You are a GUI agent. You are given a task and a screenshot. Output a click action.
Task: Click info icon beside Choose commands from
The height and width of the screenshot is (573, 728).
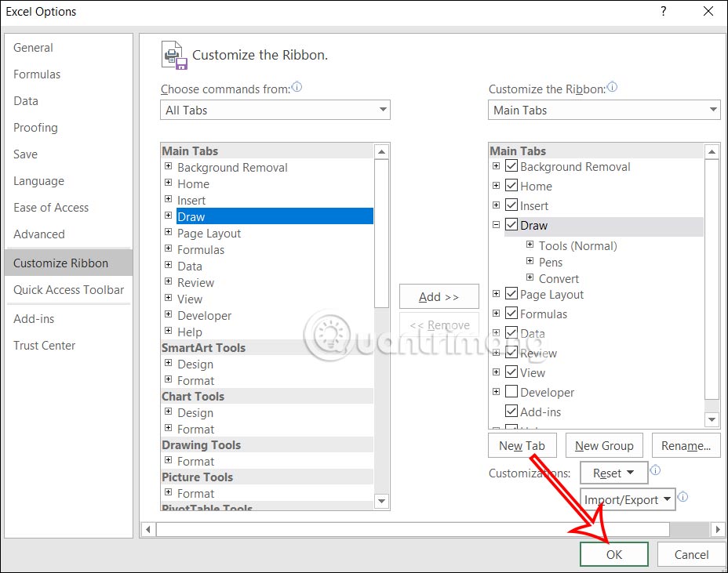click(x=297, y=87)
